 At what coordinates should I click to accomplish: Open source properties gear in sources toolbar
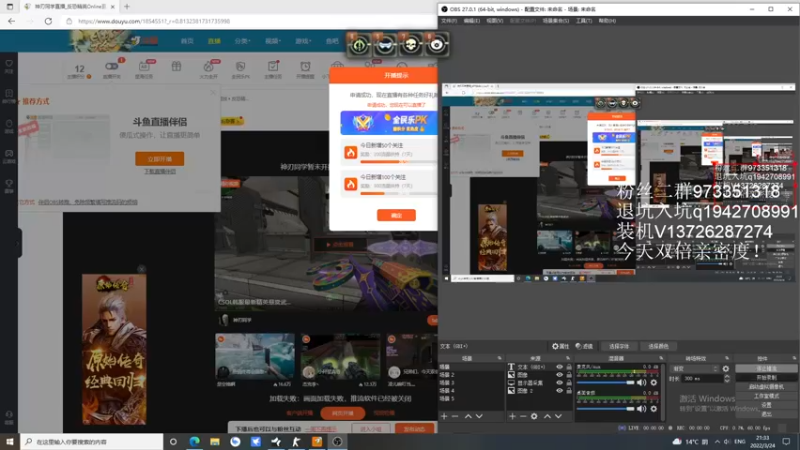pos(534,416)
